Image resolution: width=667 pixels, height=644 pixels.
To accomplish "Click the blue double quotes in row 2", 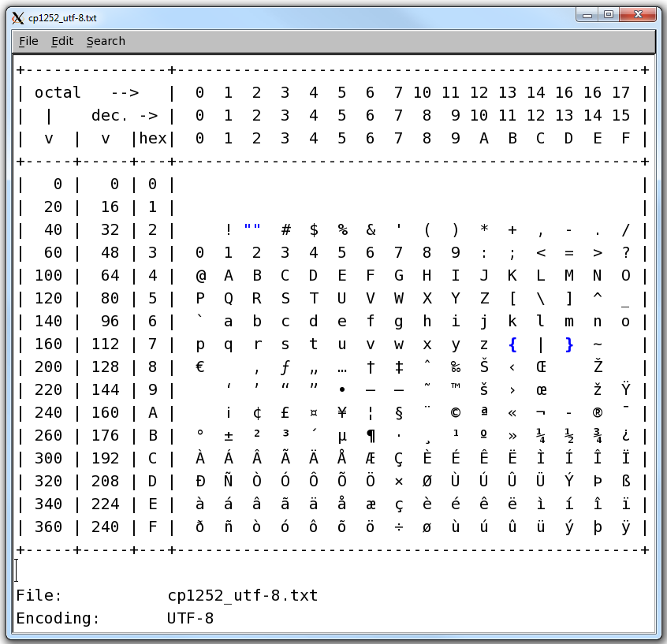I will pos(252,229).
